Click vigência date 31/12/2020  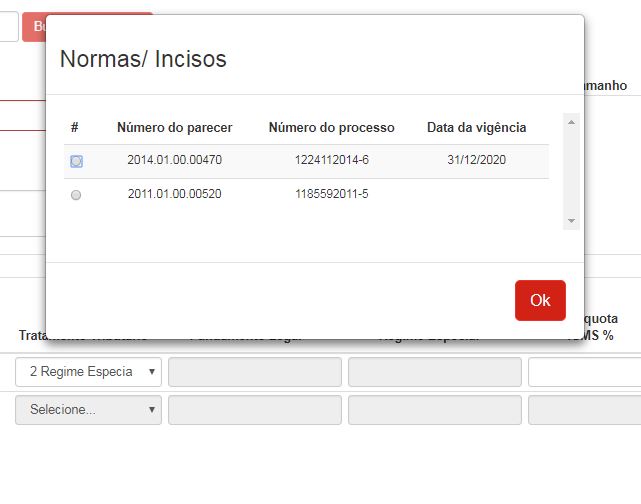click(x=476, y=160)
